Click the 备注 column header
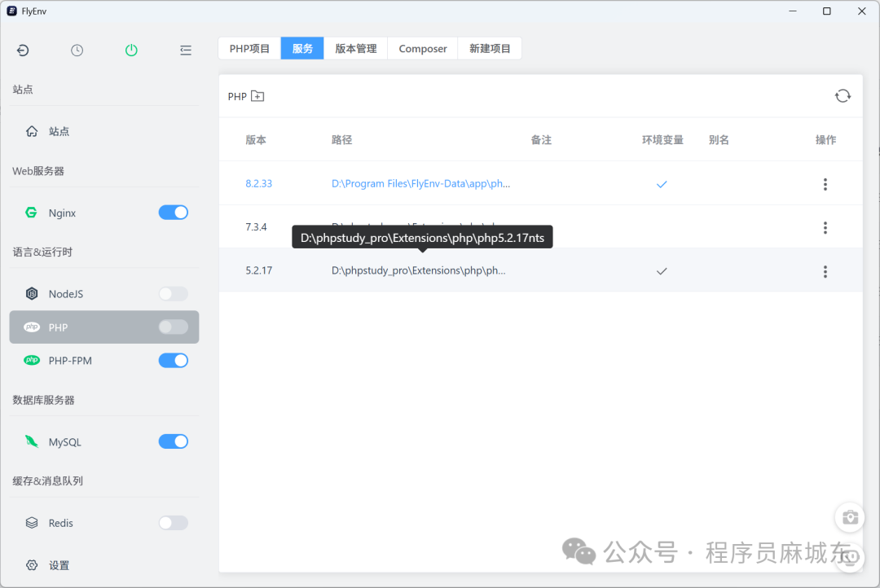 [541, 140]
